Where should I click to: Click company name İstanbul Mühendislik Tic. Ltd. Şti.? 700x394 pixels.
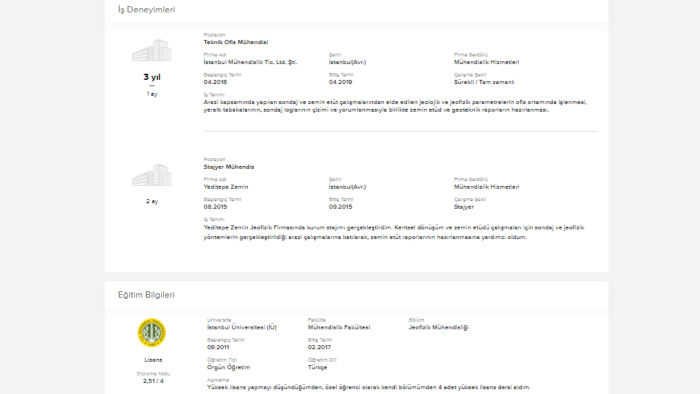pos(250,62)
